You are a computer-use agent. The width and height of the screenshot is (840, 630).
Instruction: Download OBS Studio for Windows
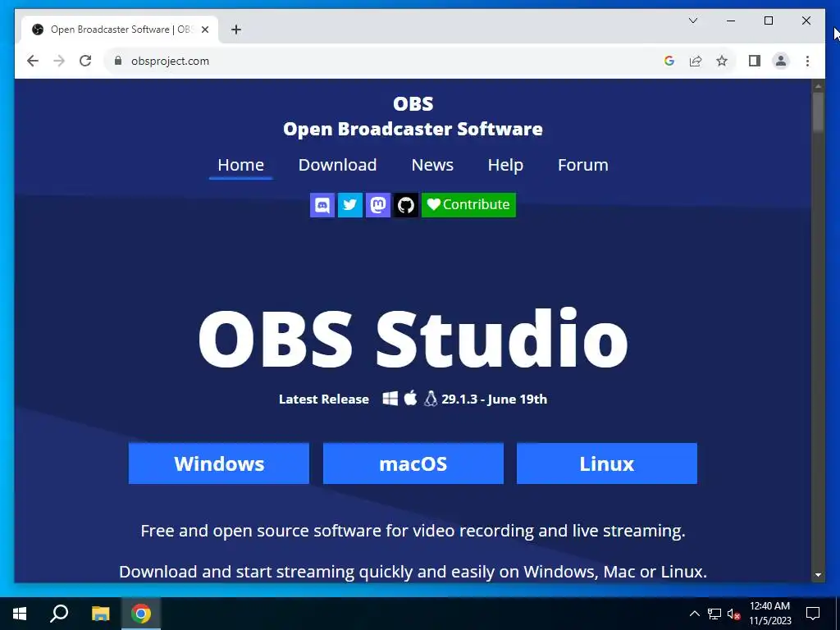[x=218, y=463]
